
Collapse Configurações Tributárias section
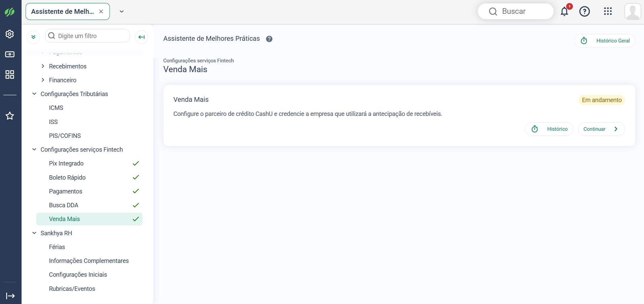tap(34, 94)
